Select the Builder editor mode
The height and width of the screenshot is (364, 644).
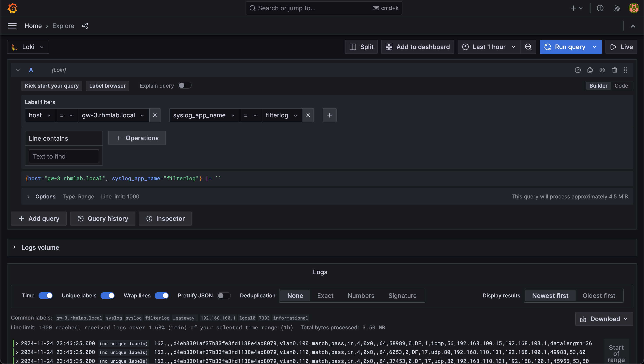[598, 86]
